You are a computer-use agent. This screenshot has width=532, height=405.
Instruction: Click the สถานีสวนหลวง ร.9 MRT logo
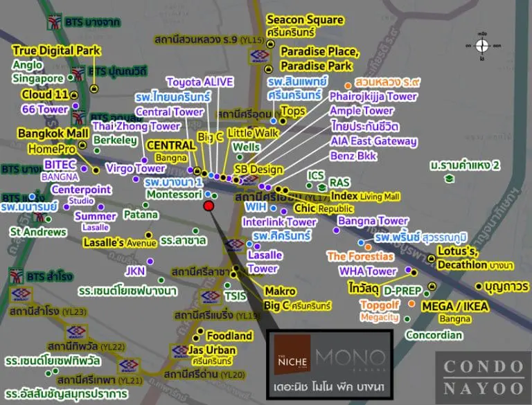tap(260, 55)
